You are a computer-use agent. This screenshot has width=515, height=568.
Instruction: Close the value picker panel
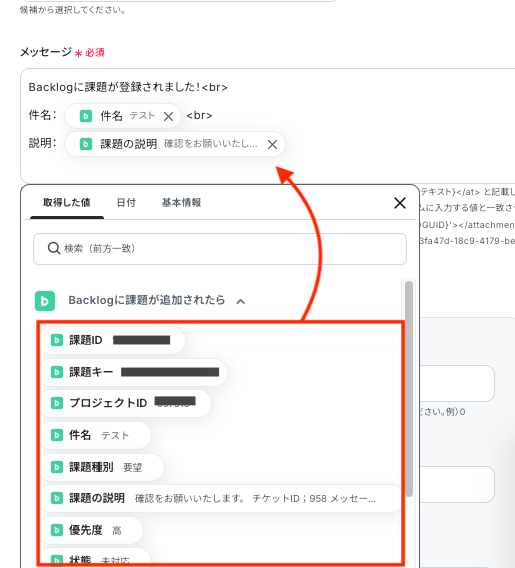(400, 203)
